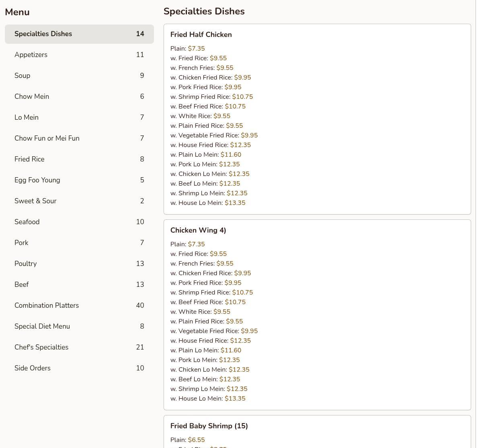Select the Poultry category

click(x=79, y=264)
